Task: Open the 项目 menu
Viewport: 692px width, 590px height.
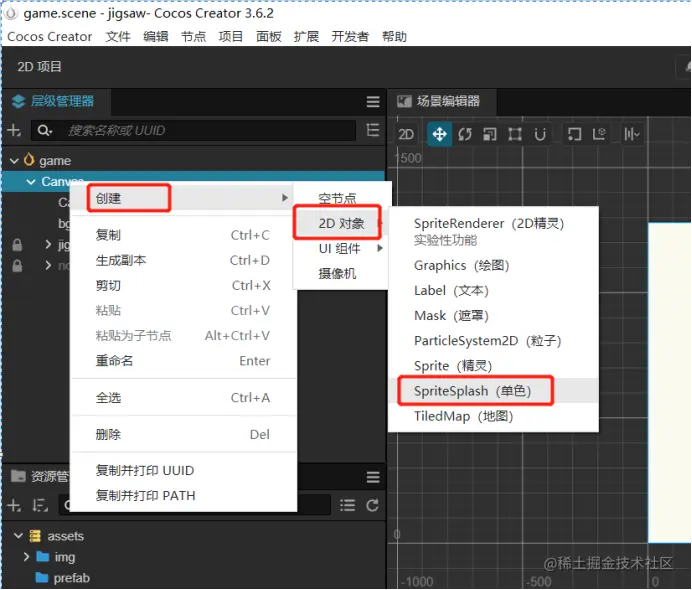Action: 231,36
